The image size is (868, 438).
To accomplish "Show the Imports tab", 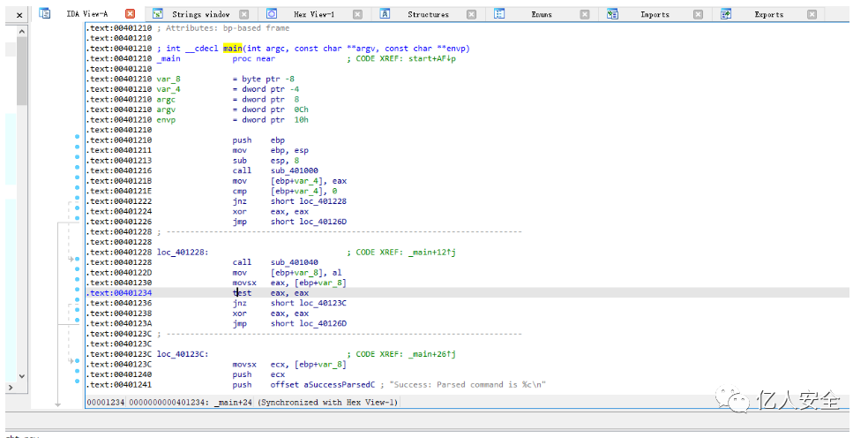I will [x=655, y=14].
